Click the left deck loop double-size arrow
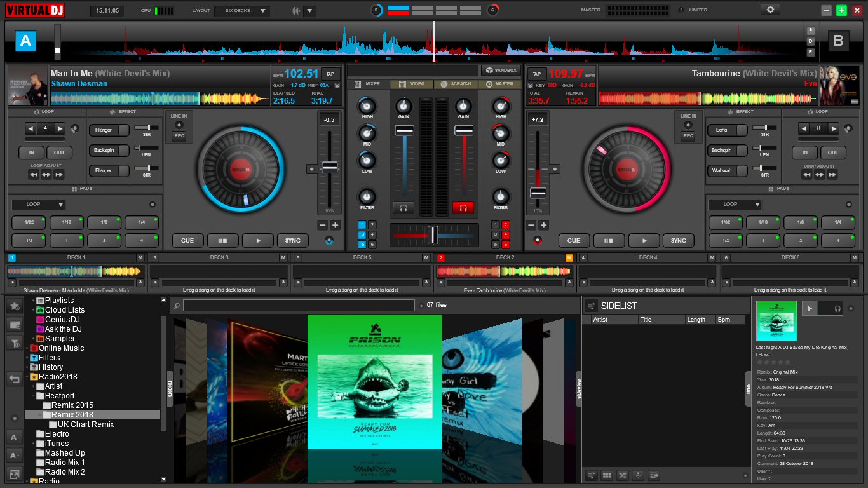The height and width of the screenshot is (488, 868). pyautogui.click(x=60, y=128)
